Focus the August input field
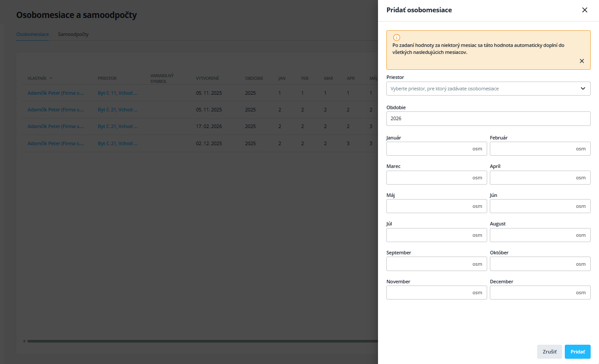 pos(540,235)
